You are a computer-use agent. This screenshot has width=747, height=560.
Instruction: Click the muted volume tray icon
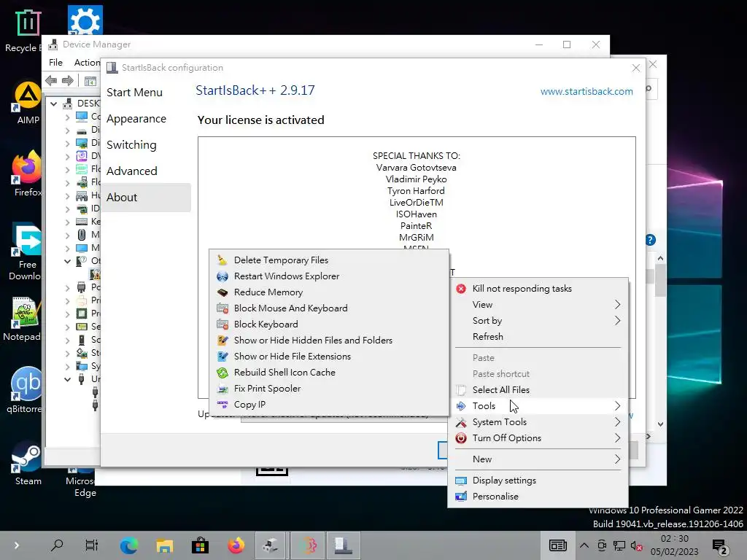tap(636, 546)
